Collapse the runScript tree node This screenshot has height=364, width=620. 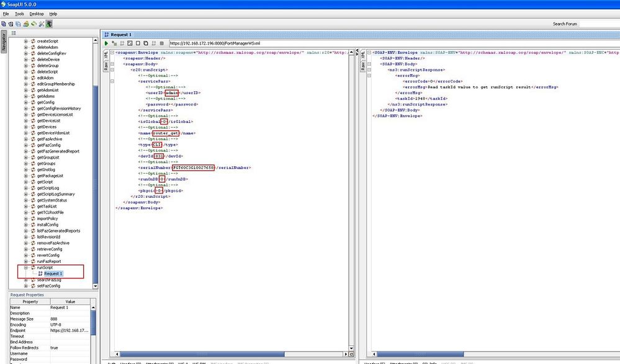tap(26, 268)
